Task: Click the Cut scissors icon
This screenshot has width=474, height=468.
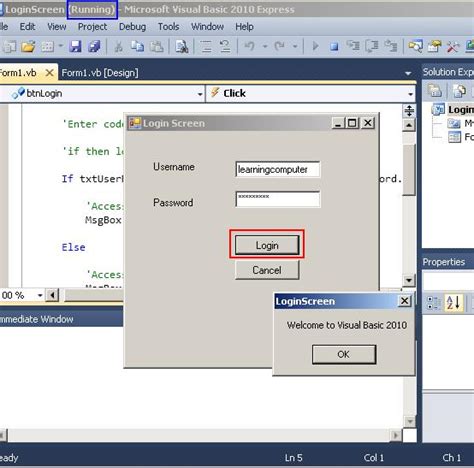Action: point(118,46)
